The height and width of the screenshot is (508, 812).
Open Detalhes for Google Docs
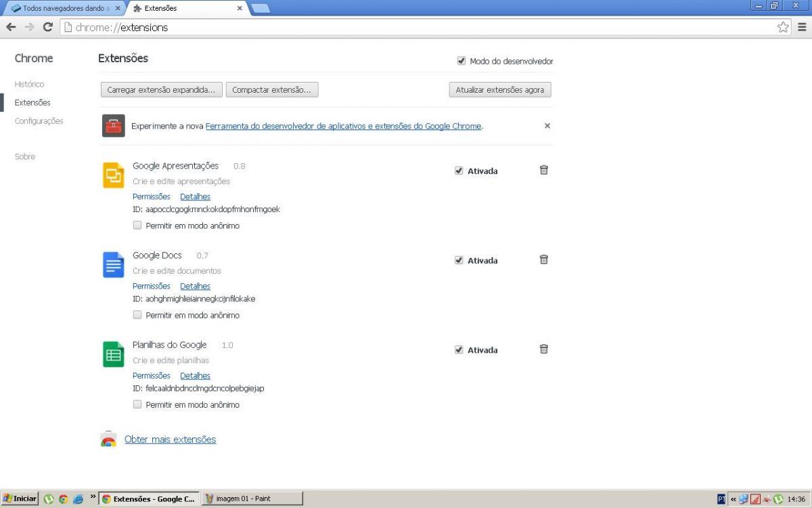tap(196, 286)
